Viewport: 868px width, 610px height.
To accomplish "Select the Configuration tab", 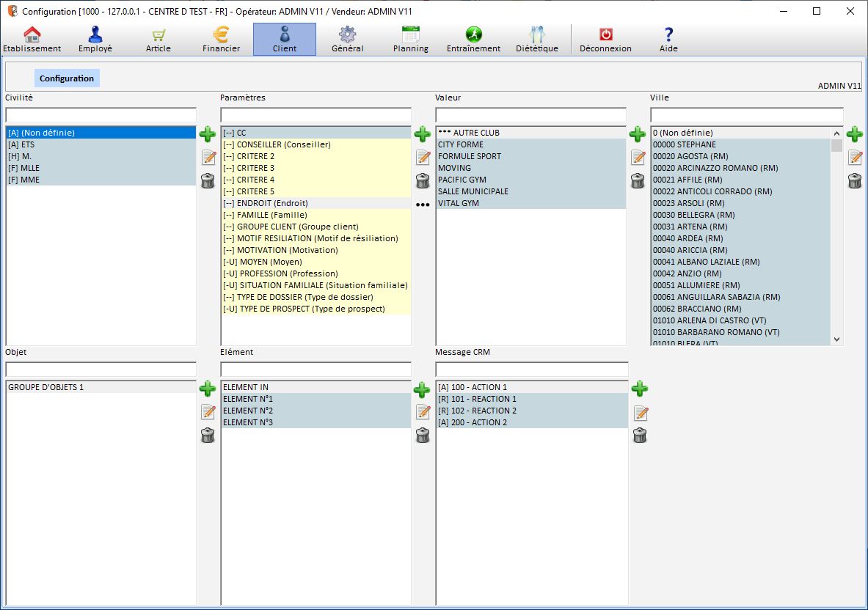I will click(67, 78).
